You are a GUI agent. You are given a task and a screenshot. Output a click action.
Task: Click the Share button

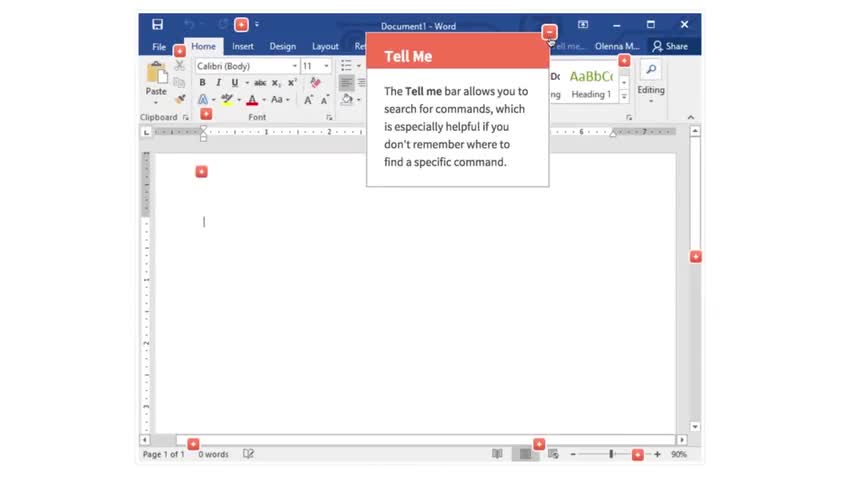[670, 46]
